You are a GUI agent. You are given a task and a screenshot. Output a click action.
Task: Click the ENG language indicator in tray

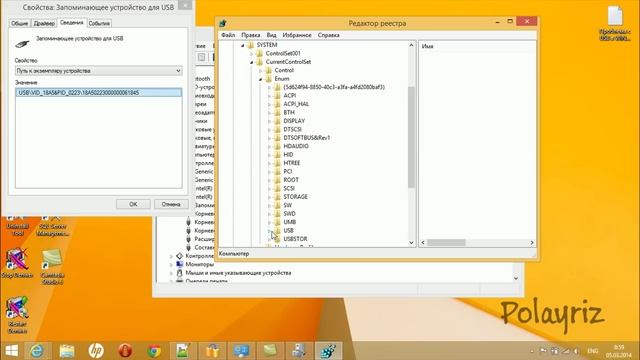pyautogui.click(x=593, y=351)
